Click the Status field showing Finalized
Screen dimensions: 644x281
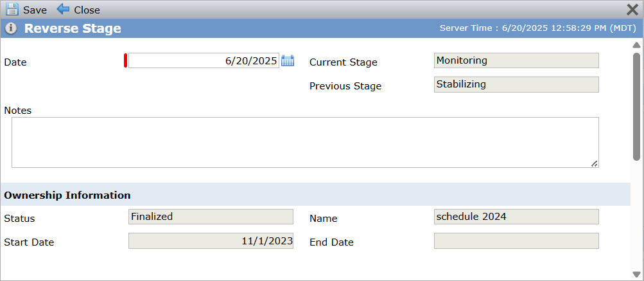(x=211, y=217)
